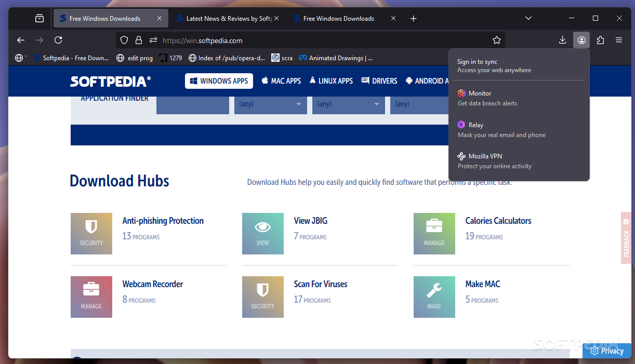
Task: Click the Softpedia logo
Action: coord(111,81)
